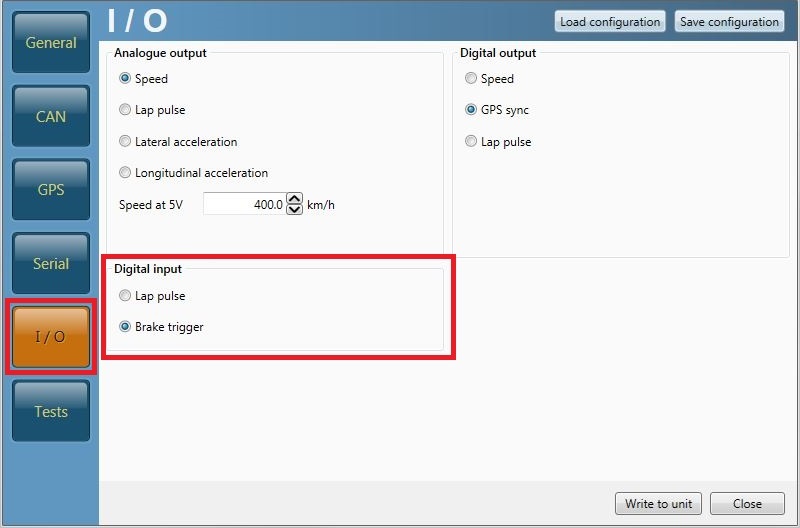Select Speed for digital output
The width and height of the screenshot is (800, 528).
point(471,79)
